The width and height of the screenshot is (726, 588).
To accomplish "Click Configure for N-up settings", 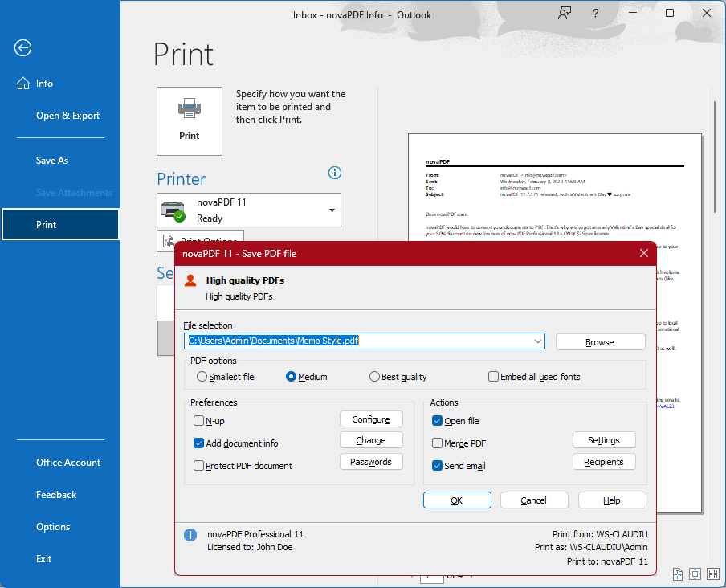I will pyautogui.click(x=371, y=419).
